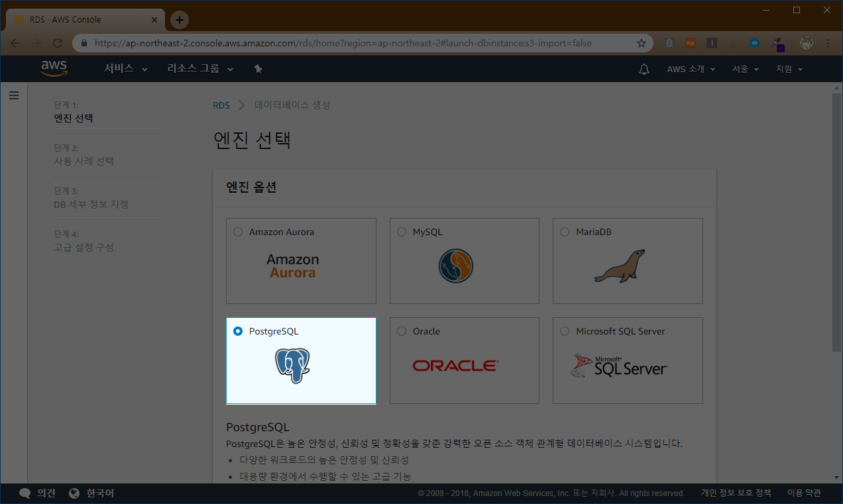Screen dimensions: 843x504
Task: Select the Microsoft SQL Server radio button
Action: [565, 331]
